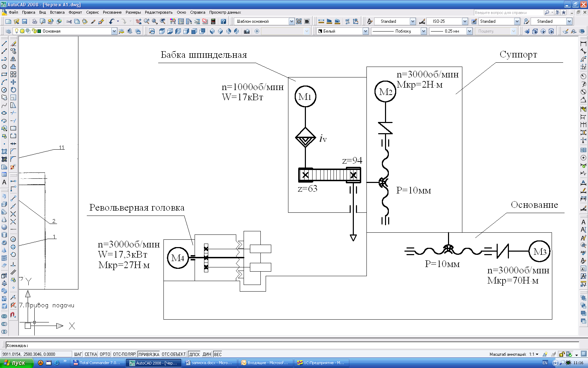Click the Text Style icon

point(370,21)
